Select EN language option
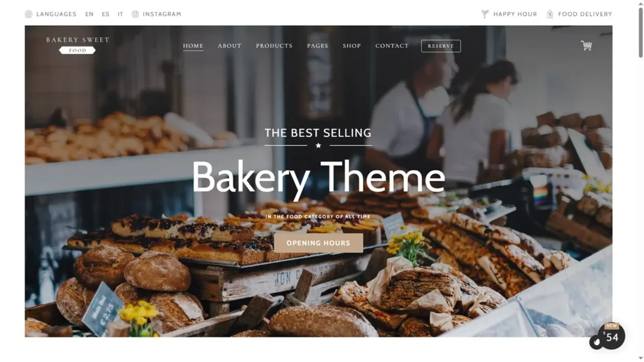Image resolution: width=644 pixels, height=362 pixels. point(89,14)
